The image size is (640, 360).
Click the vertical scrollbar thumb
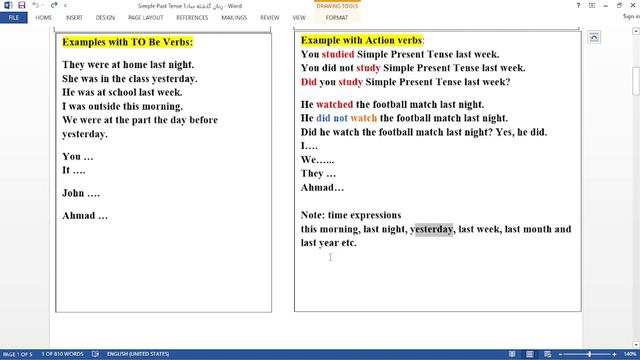tap(636, 81)
